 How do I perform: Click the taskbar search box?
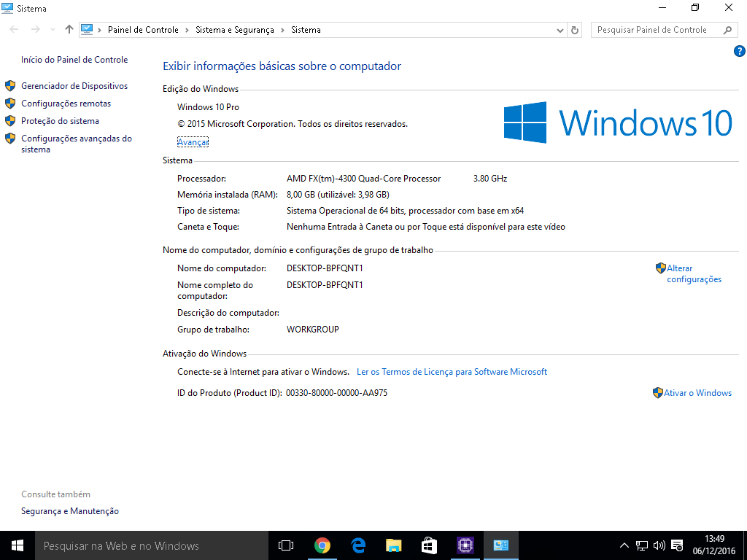[x=152, y=545]
